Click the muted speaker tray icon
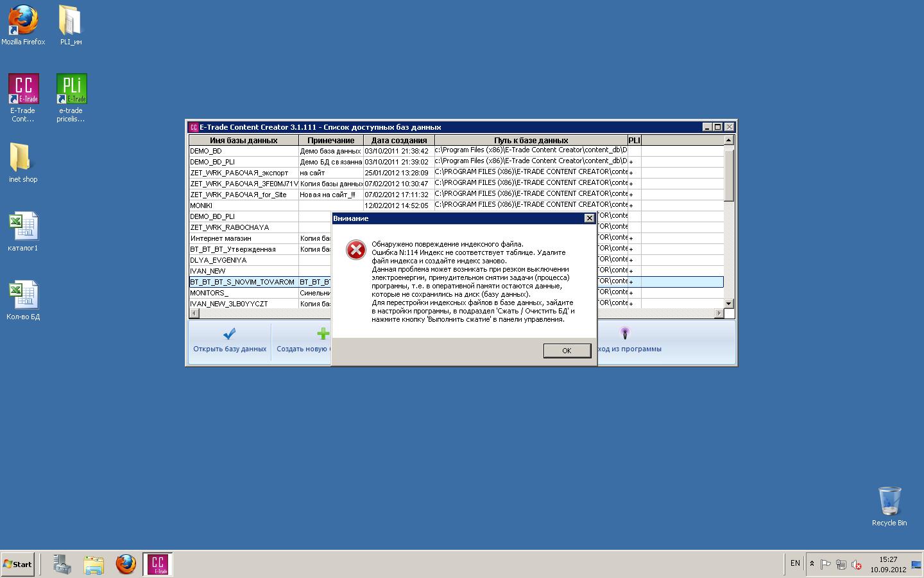 pyautogui.click(x=856, y=565)
